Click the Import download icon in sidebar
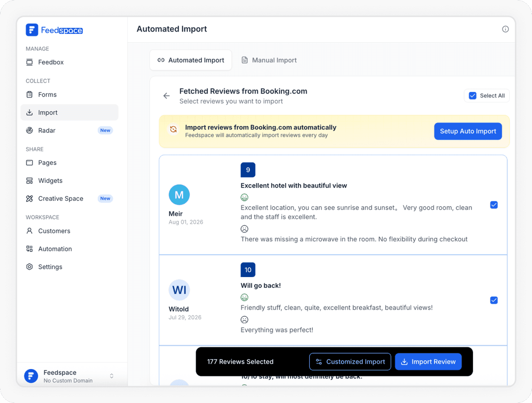The image size is (532, 403). (30, 113)
